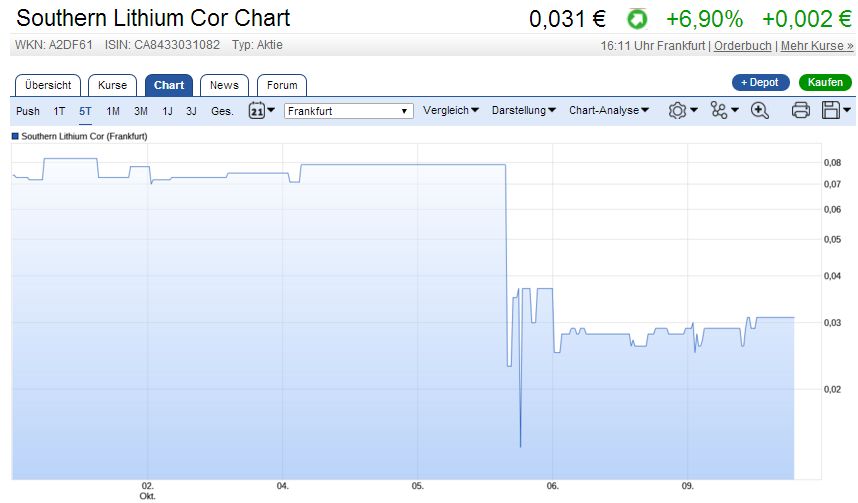This screenshot has width=858, height=503.
Task: Click the Southern Lithium Cor (Frankfurt) legend label
Action: point(84,136)
